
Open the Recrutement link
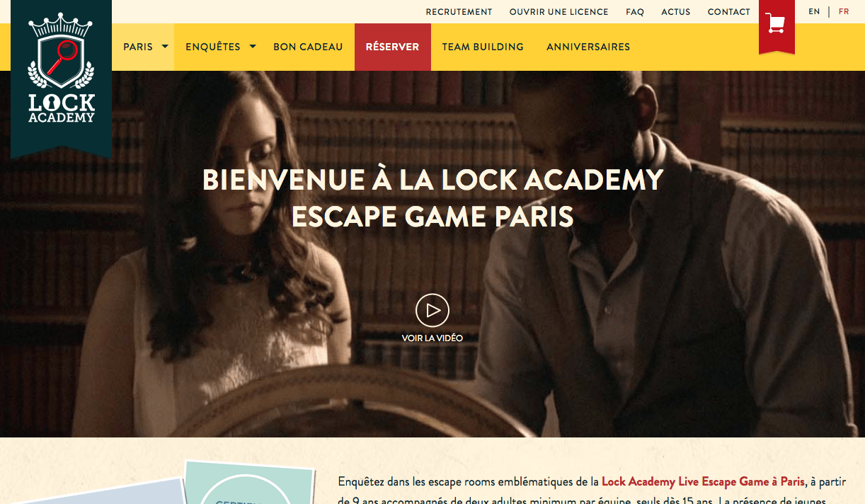point(459,12)
